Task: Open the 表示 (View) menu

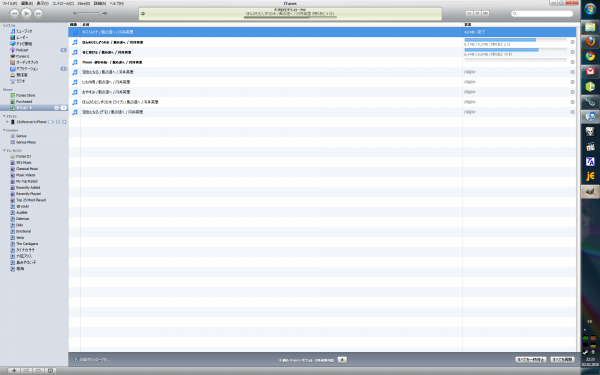Action: coord(42,3)
